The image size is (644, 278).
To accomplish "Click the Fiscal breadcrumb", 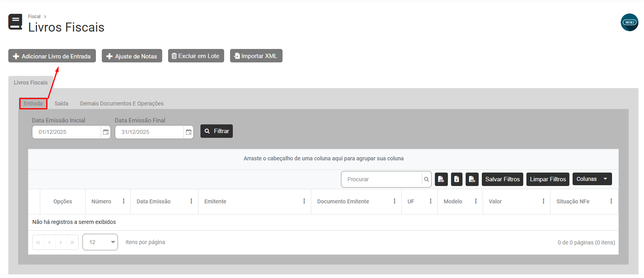I will click(x=34, y=17).
